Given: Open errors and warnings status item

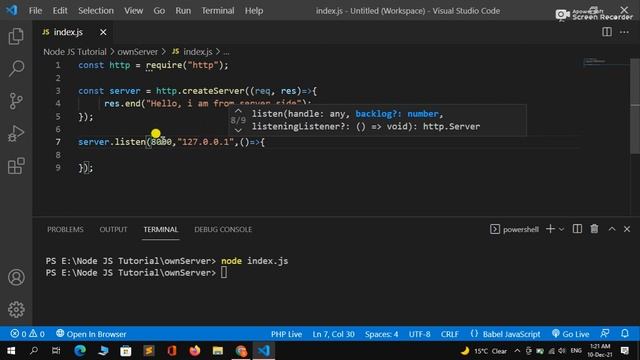Looking at the screenshot, I should (x=27, y=334).
